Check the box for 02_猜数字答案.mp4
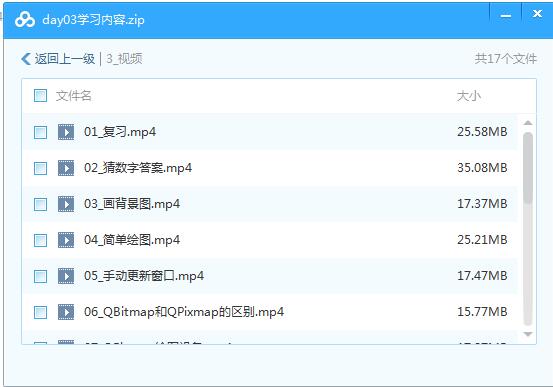The image size is (553, 387). (x=40, y=168)
